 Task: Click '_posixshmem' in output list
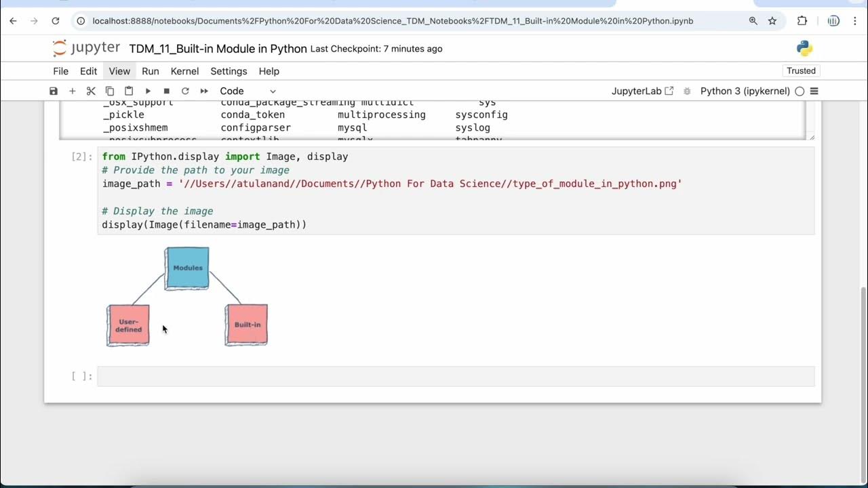135,127
